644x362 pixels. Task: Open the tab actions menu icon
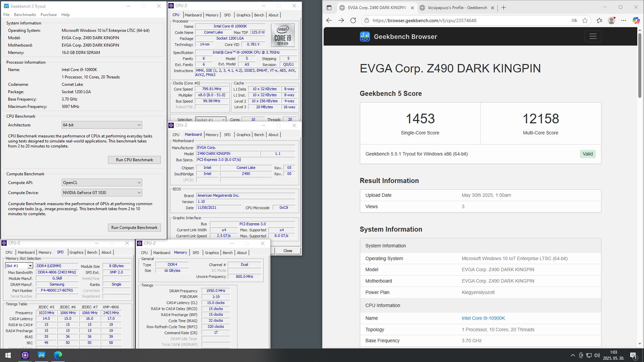point(329,8)
